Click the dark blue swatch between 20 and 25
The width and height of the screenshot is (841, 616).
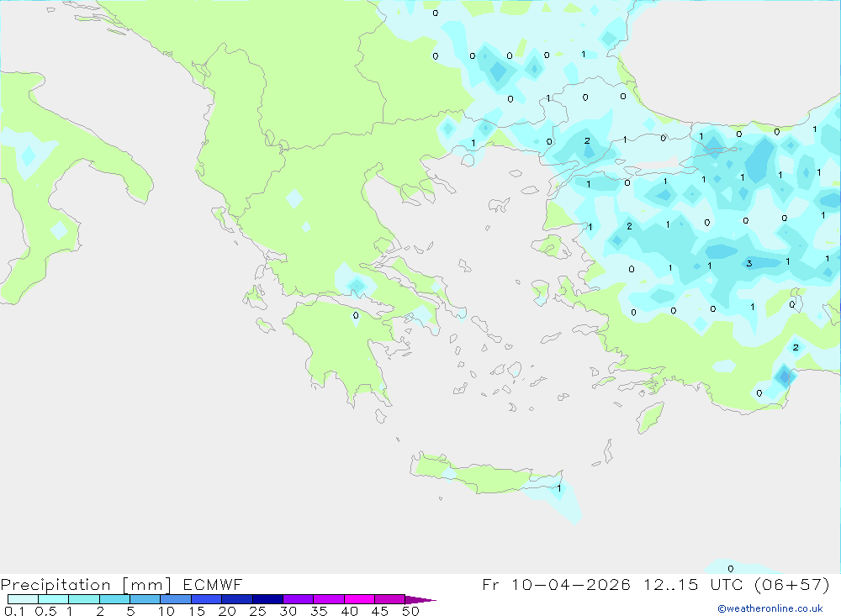pyautogui.click(x=237, y=599)
